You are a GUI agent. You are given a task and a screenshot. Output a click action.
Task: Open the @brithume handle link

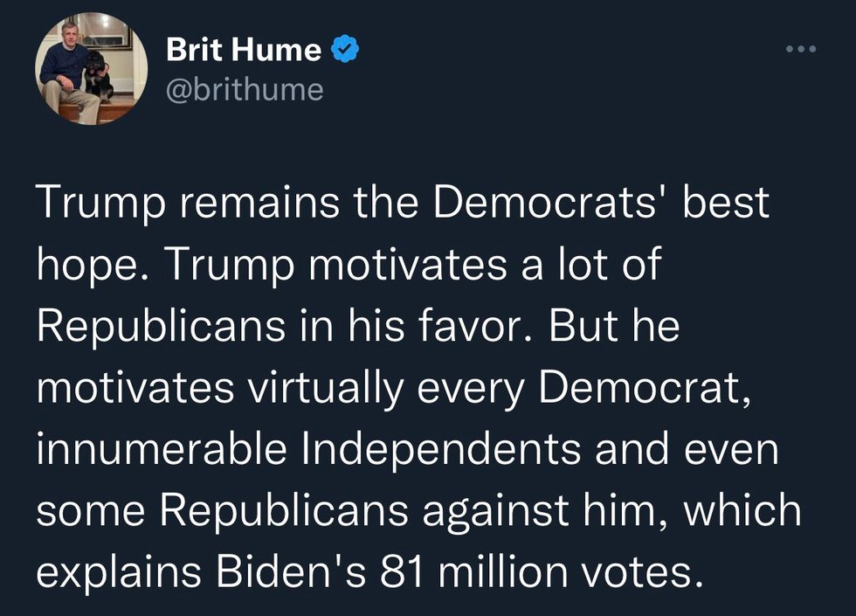coord(245,88)
